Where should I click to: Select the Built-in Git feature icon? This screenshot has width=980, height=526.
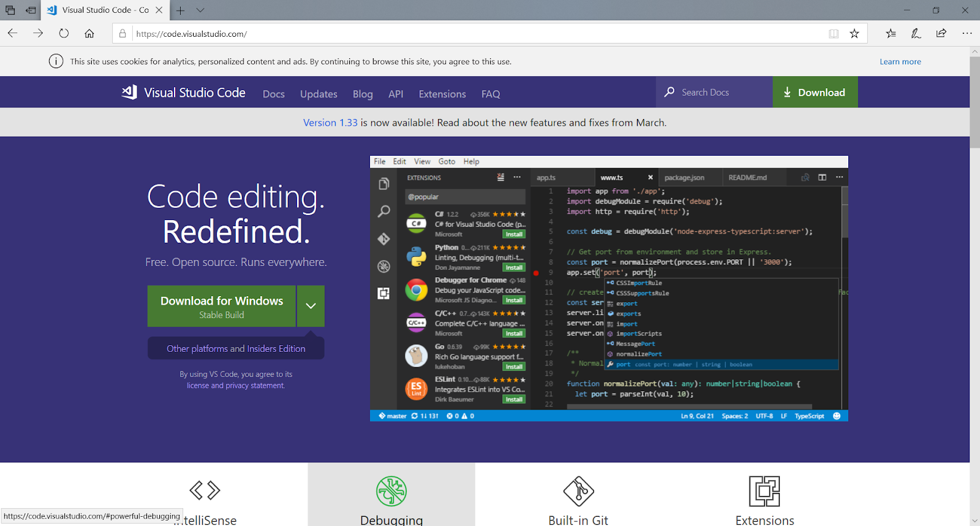tap(579, 492)
